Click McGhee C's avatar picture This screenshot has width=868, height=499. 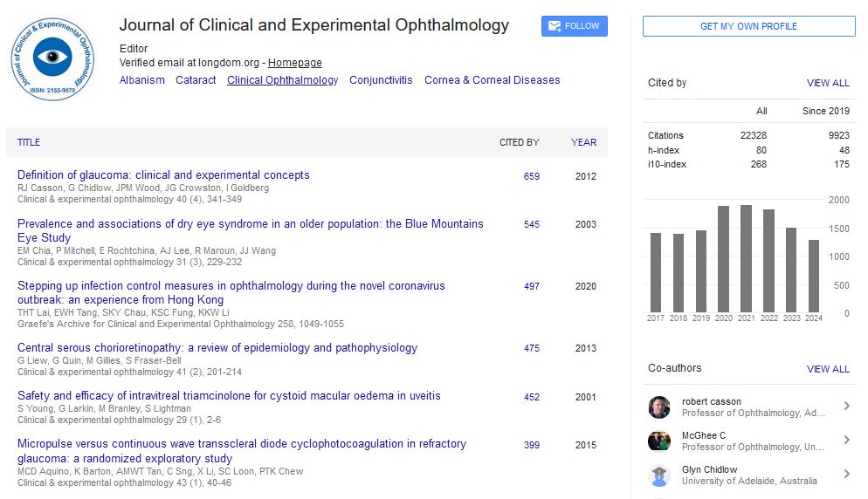pos(659,441)
